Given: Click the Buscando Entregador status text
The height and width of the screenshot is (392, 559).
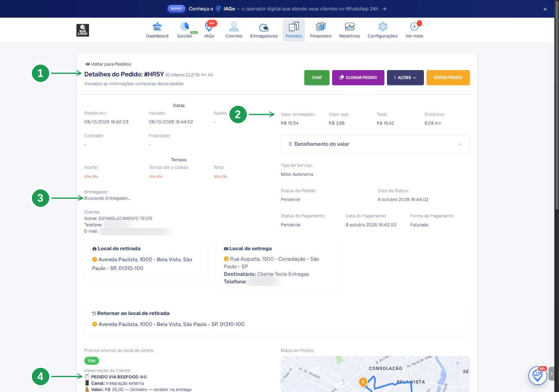Looking at the screenshot, I should [107, 198].
